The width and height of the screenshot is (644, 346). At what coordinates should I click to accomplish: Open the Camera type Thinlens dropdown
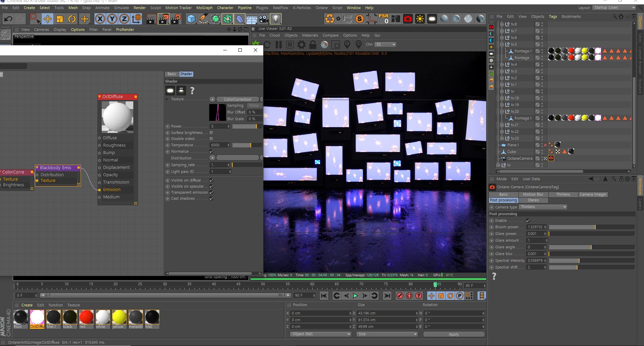pos(543,207)
